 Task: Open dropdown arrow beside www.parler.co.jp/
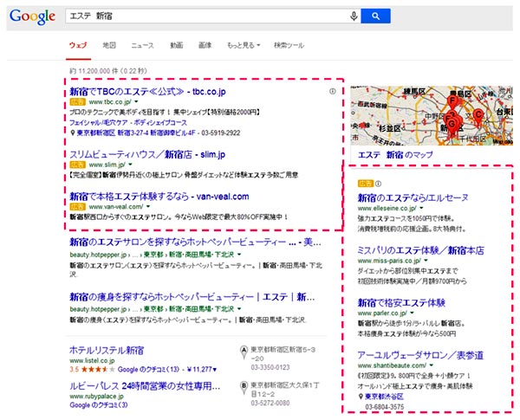tap(412, 313)
